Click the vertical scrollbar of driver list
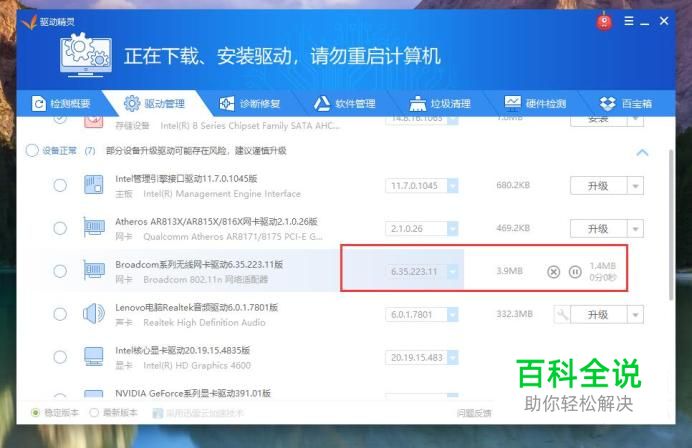 point(671,225)
